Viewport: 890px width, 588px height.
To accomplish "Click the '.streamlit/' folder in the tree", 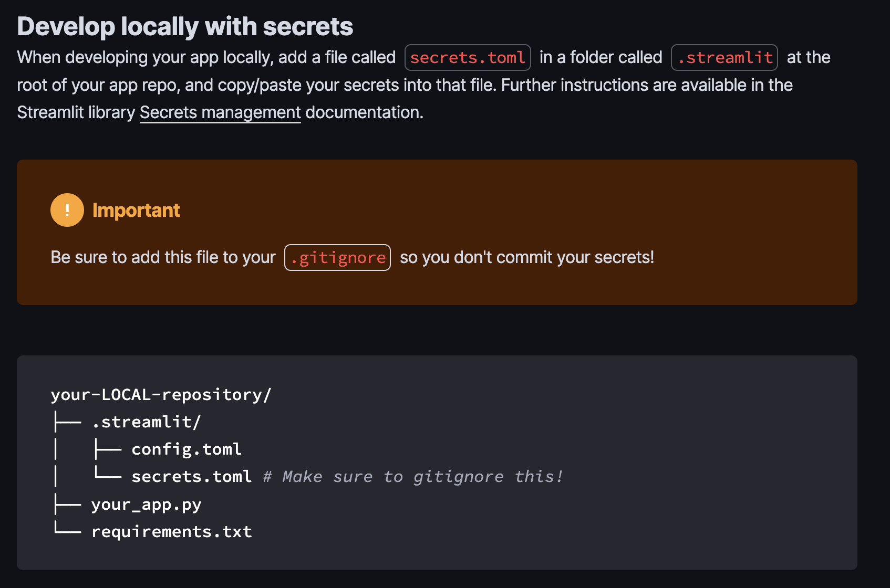I will pyautogui.click(x=146, y=422).
